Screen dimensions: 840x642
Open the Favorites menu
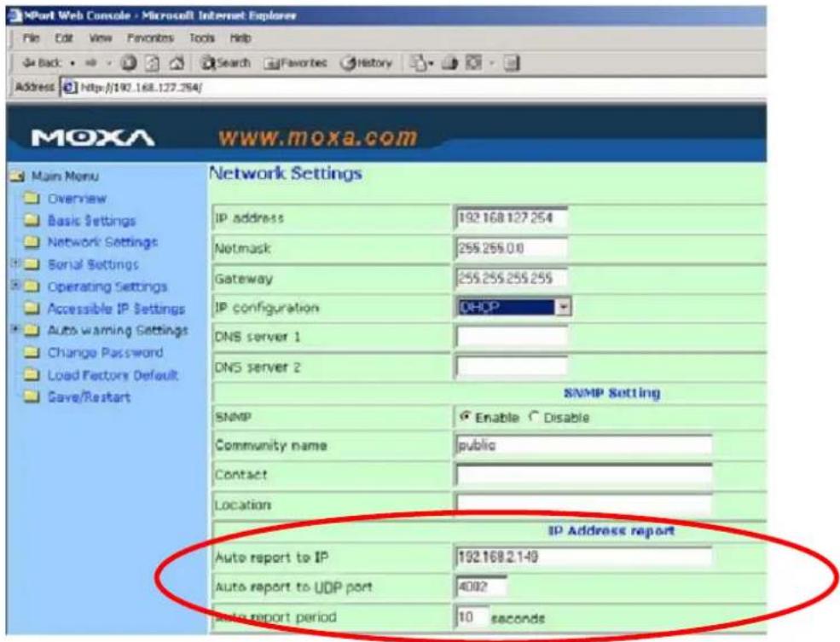tap(150, 38)
